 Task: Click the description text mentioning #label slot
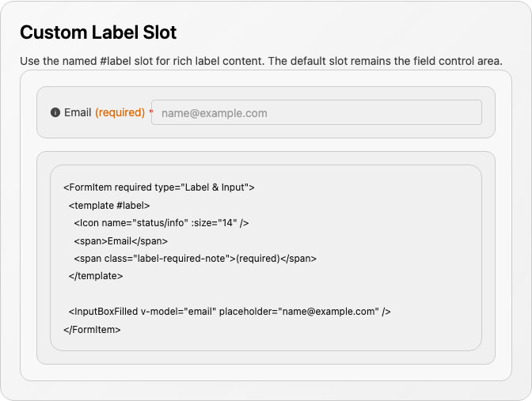pyautogui.click(x=261, y=61)
